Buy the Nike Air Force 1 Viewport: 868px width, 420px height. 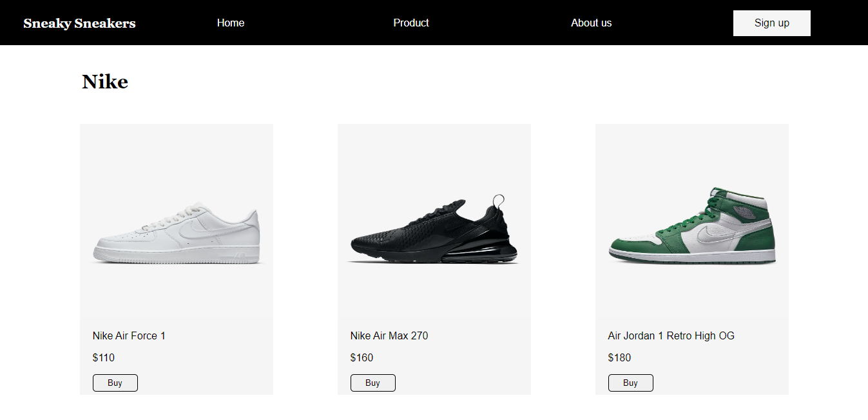tap(115, 383)
